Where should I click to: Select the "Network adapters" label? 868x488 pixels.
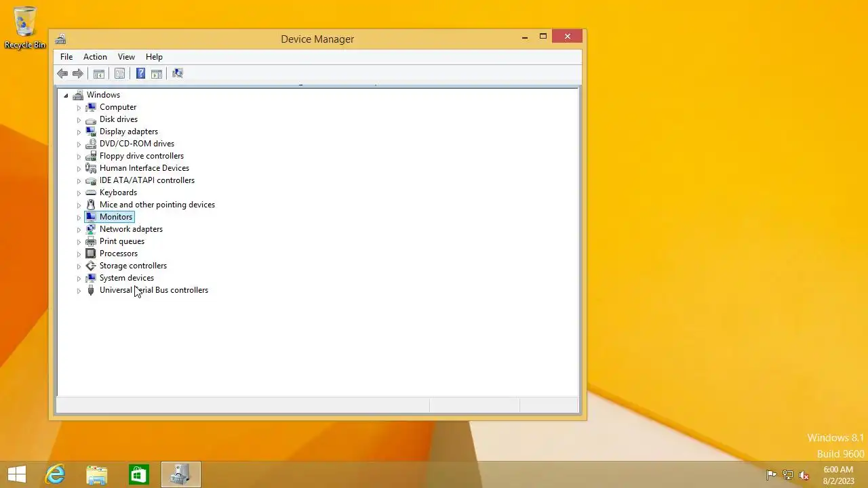point(131,229)
